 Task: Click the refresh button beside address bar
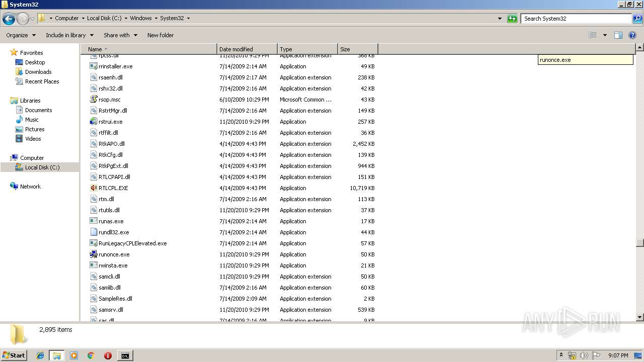tap(512, 19)
